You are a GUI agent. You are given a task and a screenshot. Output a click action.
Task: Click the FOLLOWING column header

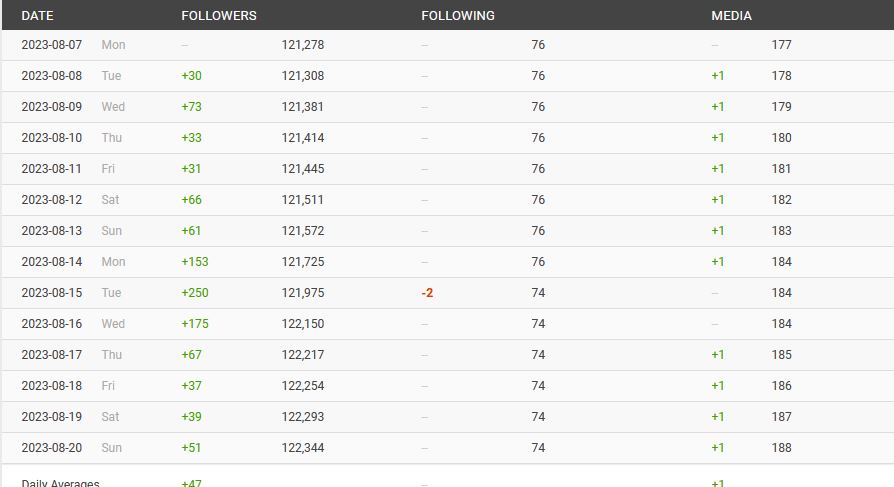coord(458,16)
